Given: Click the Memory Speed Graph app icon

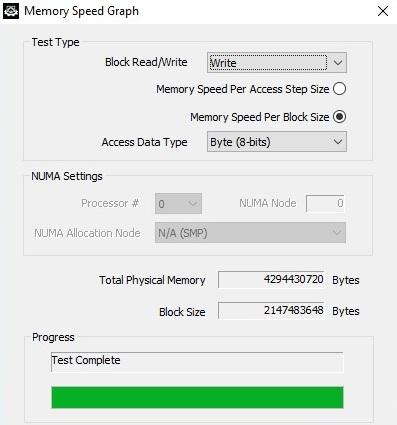Looking at the screenshot, I should 11,11.
